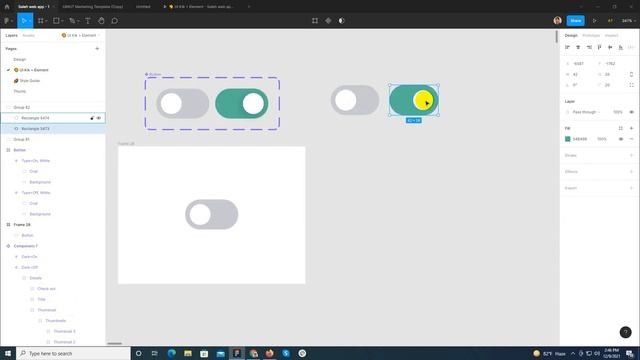Screen dimensions: 640x360
Task: Switch to the Layers tab
Action: pyautogui.click(x=11, y=36)
